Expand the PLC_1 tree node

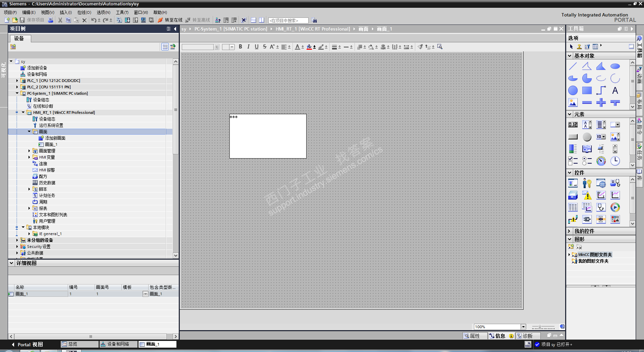coord(17,81)
